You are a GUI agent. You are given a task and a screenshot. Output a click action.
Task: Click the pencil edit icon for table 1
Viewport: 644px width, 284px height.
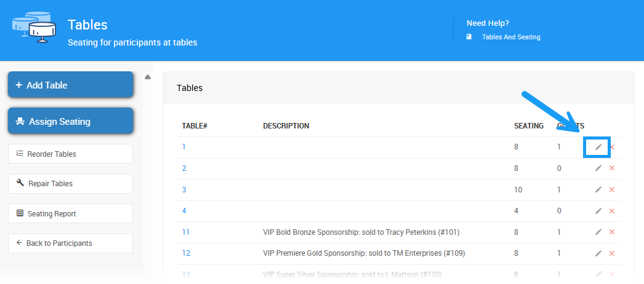(598, 147)
